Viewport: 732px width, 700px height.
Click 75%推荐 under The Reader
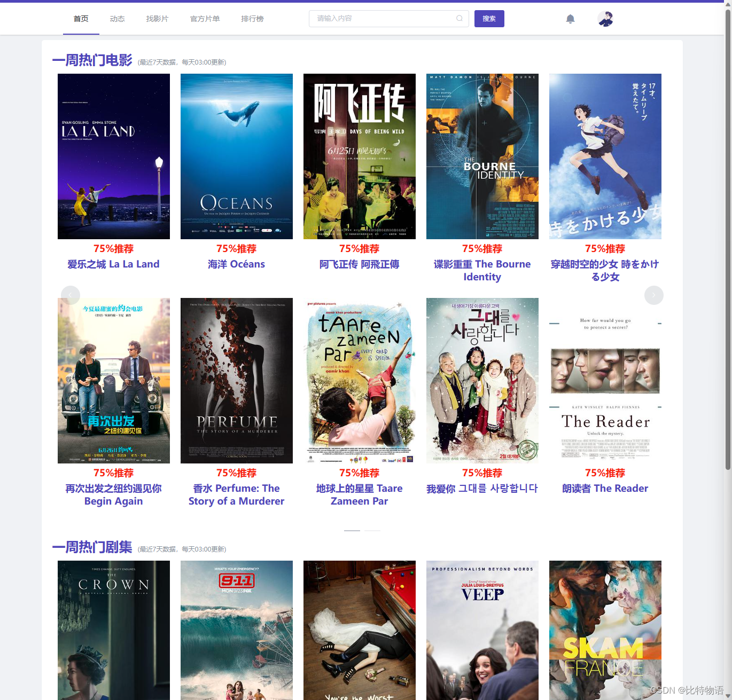pyautogui.click(x=605, y=473)
